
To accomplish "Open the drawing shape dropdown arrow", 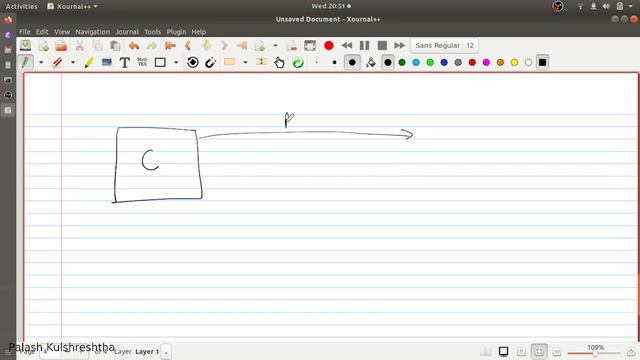I will [x=176, y=62].
